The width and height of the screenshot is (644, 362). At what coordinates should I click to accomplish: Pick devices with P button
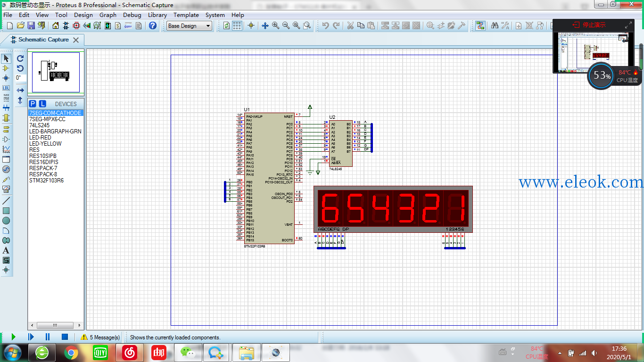tap(33, 104)
